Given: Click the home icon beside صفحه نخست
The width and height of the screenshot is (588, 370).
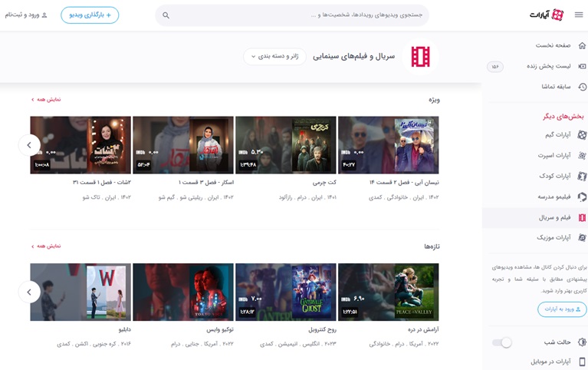Looking at the screenshot, I should click(582, 45).
